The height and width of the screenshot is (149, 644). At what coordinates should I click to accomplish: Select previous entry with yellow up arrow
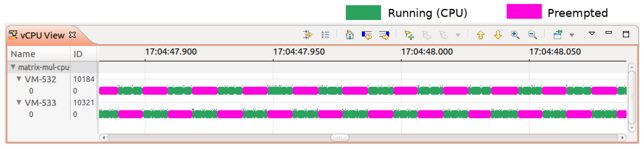(x=480, y=35)
